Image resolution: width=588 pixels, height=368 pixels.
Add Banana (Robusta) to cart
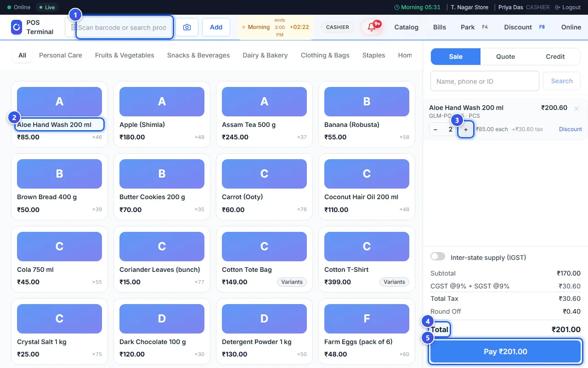click(367, 115)
